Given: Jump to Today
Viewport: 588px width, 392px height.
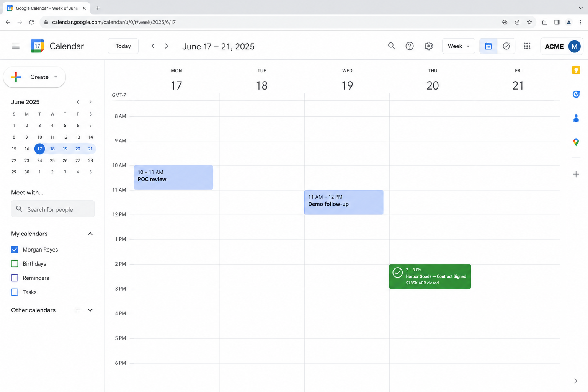Looking at the screenshot, I should pyautogui.click(x=123, y=46).
